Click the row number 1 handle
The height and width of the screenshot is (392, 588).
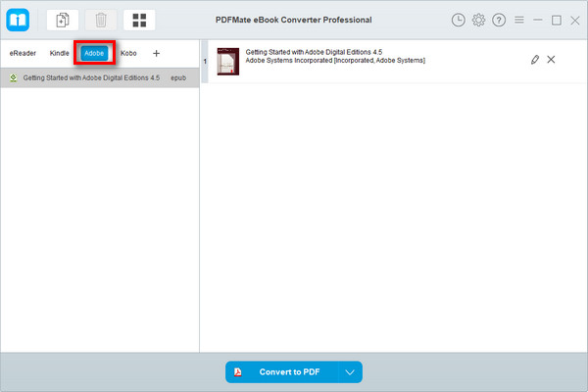click(x=205, y=62)
